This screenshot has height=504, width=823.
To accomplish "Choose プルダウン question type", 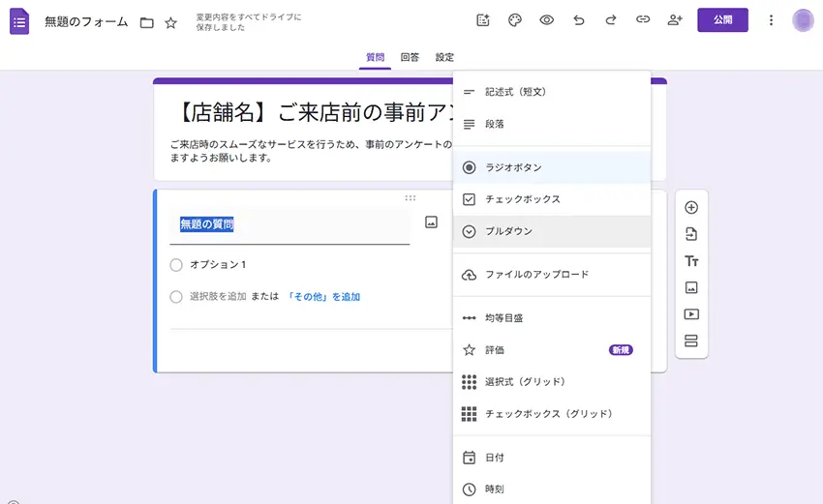I will pyautogui.click(x=508, y=232).
